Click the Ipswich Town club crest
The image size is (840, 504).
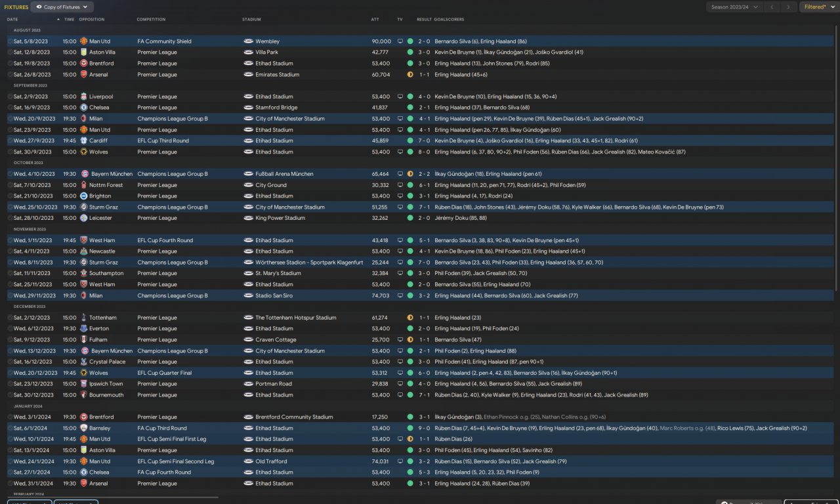click(x=83, y=384)
